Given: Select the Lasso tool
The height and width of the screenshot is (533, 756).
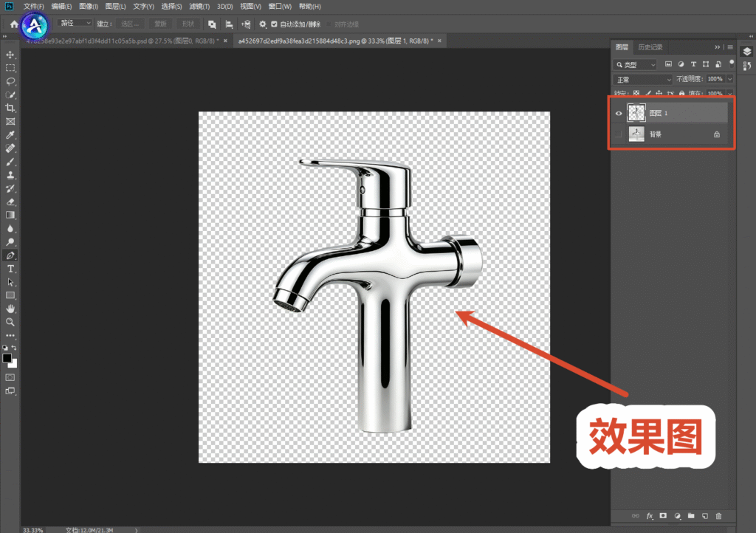Looking at the screenshot, I should click(10, 81).
